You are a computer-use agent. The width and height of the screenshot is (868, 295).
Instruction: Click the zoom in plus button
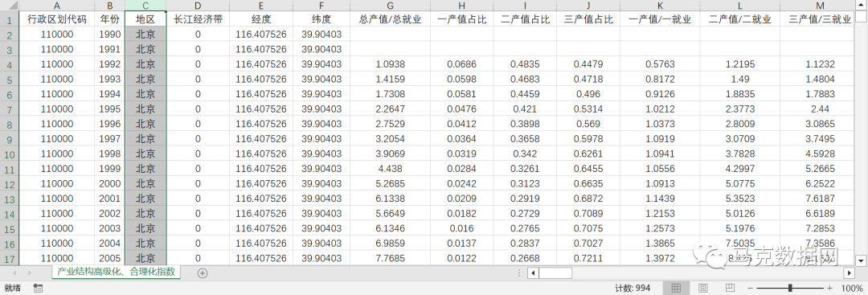[829, 289]
